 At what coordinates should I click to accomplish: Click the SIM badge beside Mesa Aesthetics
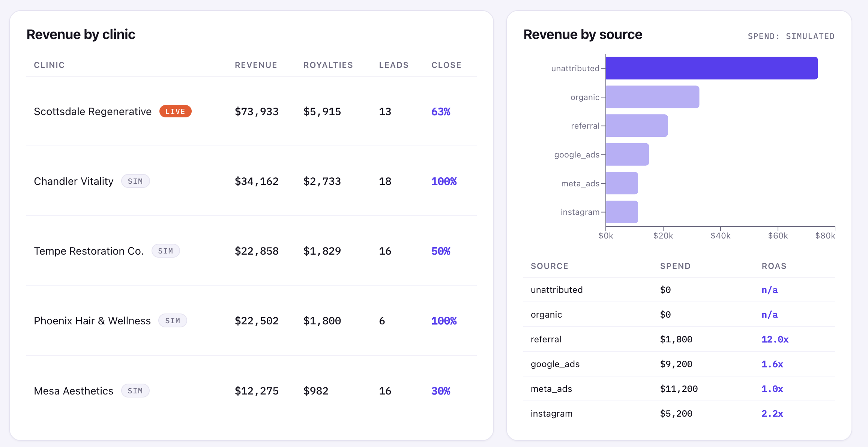tap(135, 391)
